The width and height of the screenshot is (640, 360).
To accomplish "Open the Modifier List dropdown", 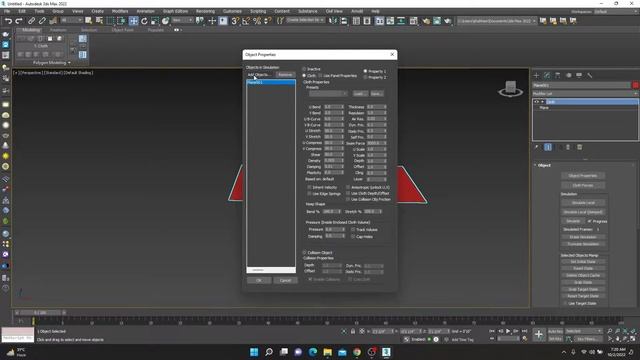I will coord(585,94).
